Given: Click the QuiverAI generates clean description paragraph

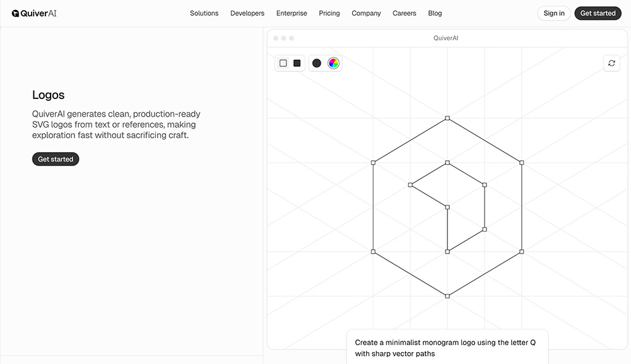Looking at the screenshot, I should pos(116,125).
